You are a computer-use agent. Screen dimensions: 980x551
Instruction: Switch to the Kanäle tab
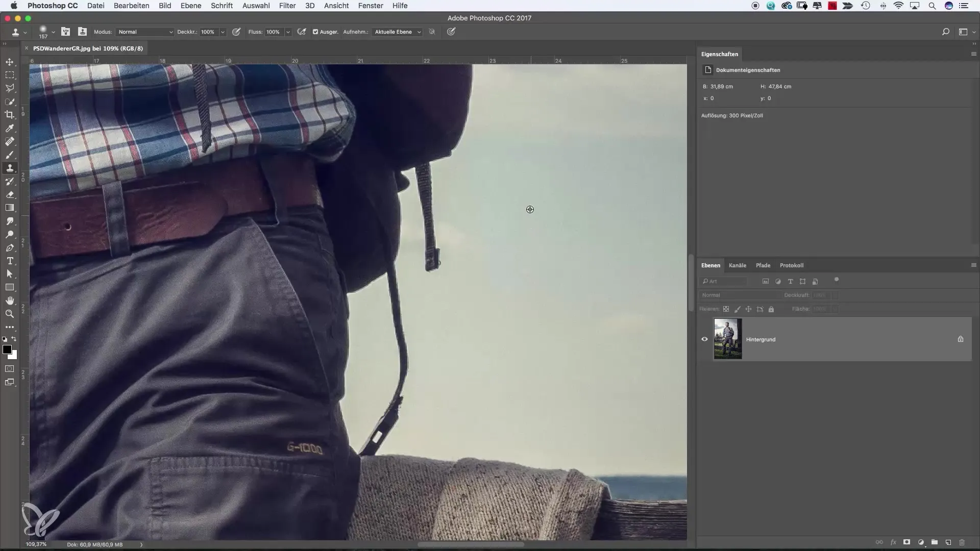click(x=738, y=265)
